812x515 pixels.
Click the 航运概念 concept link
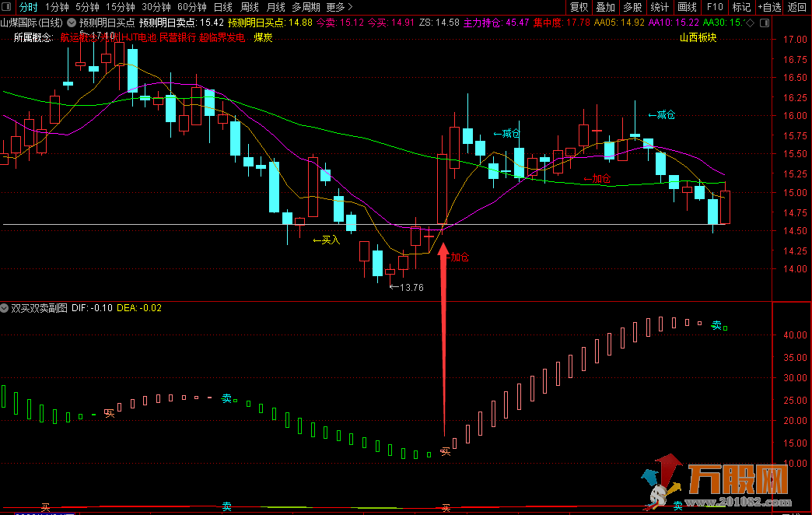79,38
